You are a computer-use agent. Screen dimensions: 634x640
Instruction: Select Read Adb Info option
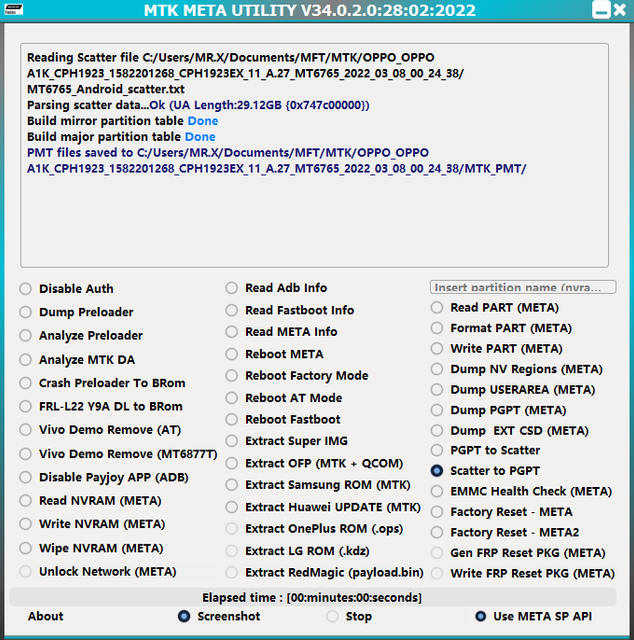[231, 288]
